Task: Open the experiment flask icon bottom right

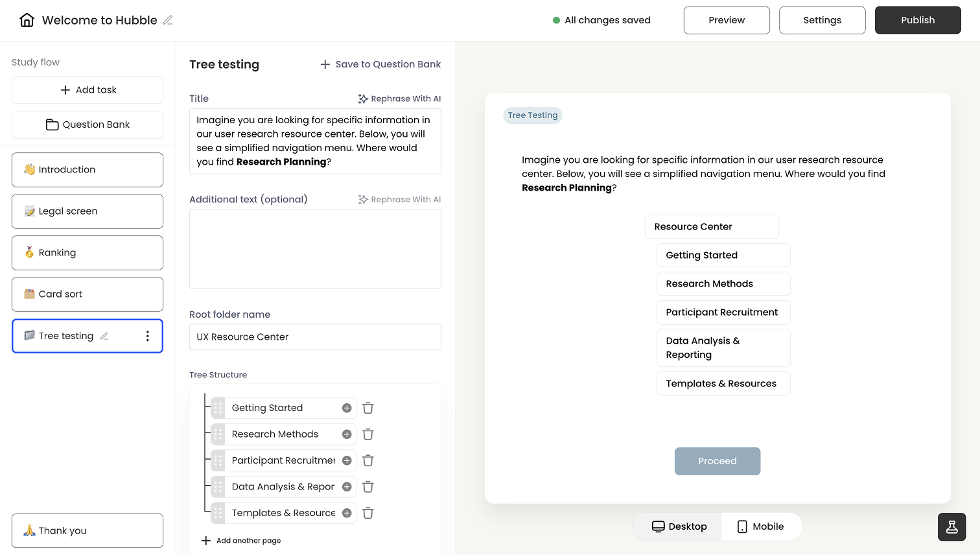Action: (x=951, y=526)
